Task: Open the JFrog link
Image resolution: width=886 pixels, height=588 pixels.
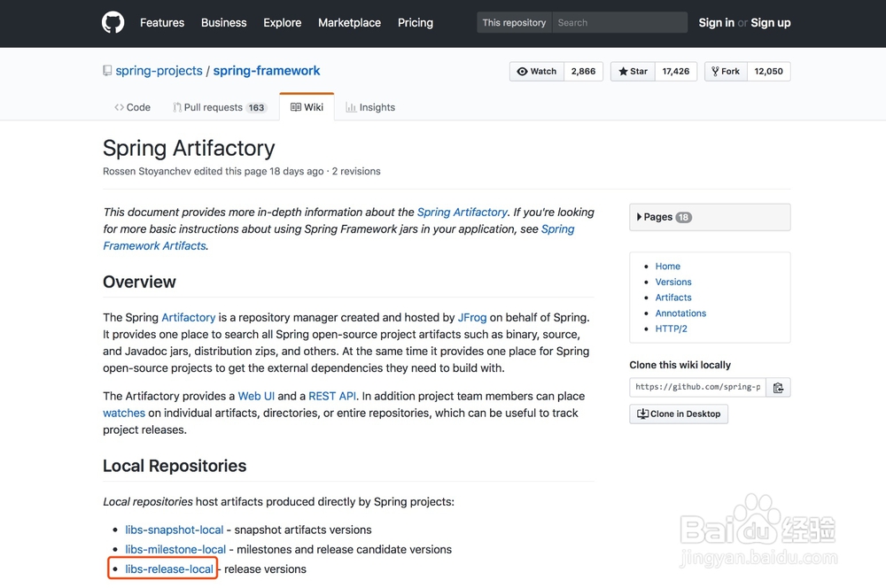Action: click(x=472, y=317)
